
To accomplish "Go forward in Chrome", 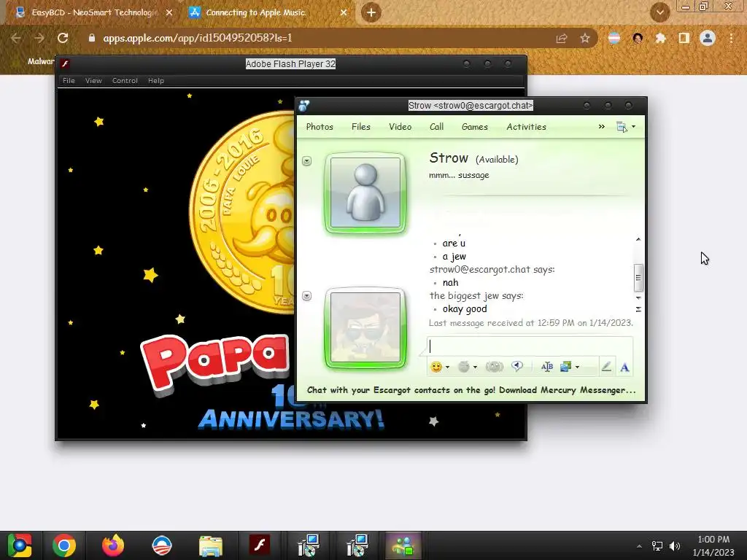I will (39, 38).
